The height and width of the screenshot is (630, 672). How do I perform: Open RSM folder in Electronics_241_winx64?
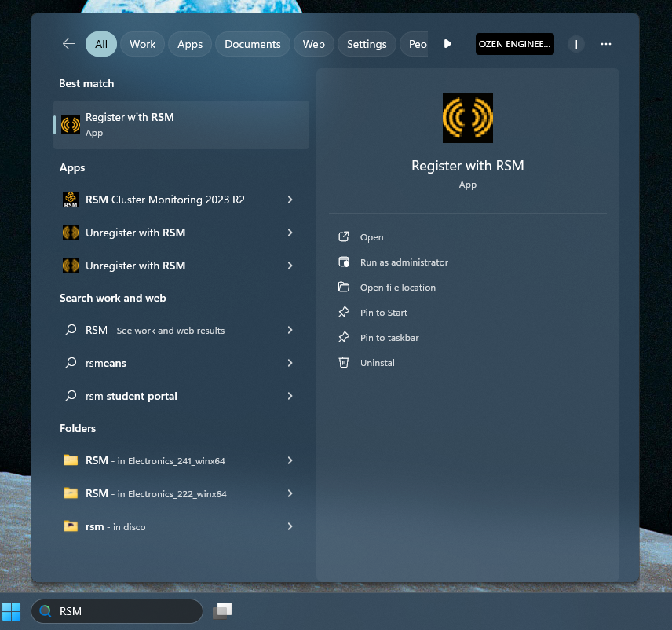click(155, 460)
